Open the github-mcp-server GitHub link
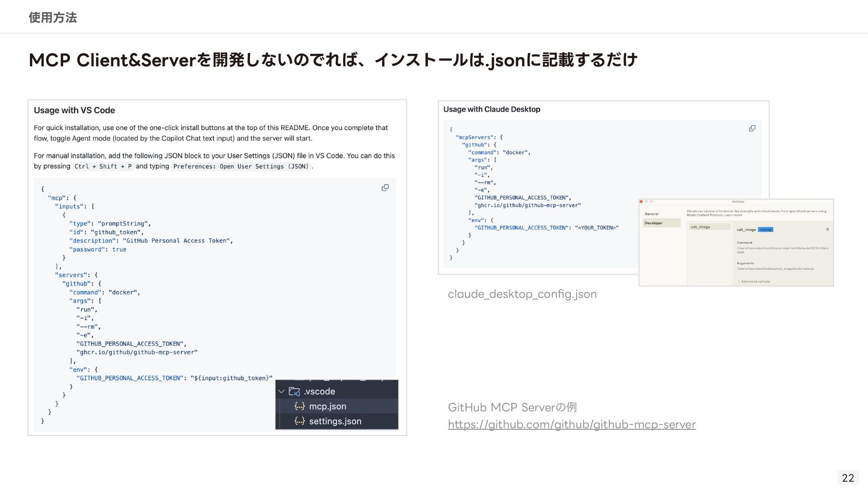Screen dimensions: 868x488 [x=571, y=424]
